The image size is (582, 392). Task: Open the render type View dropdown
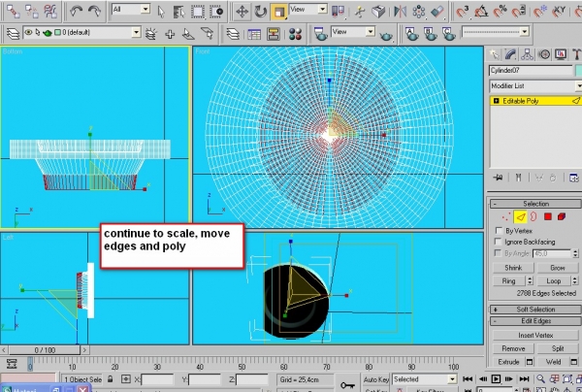pos(371,32)
